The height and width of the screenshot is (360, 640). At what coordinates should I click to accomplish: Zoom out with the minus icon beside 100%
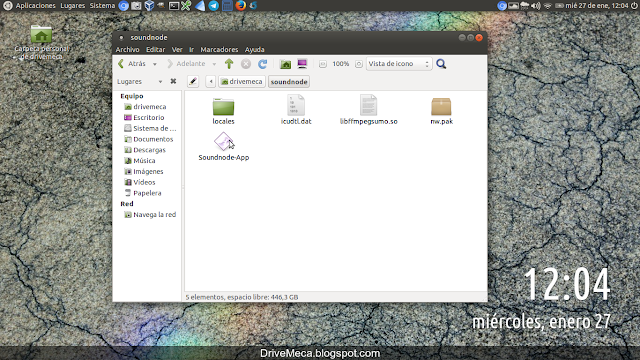tap(322, 64)
